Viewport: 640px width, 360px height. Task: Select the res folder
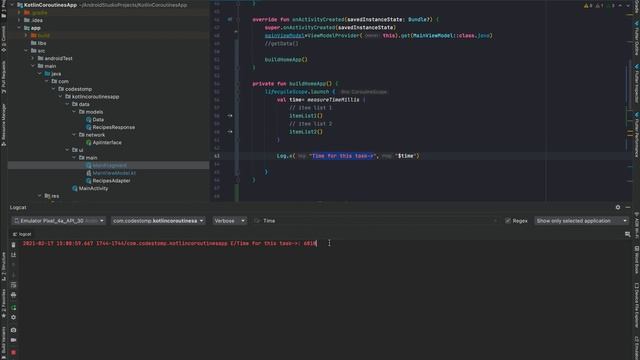coord(52,196)
